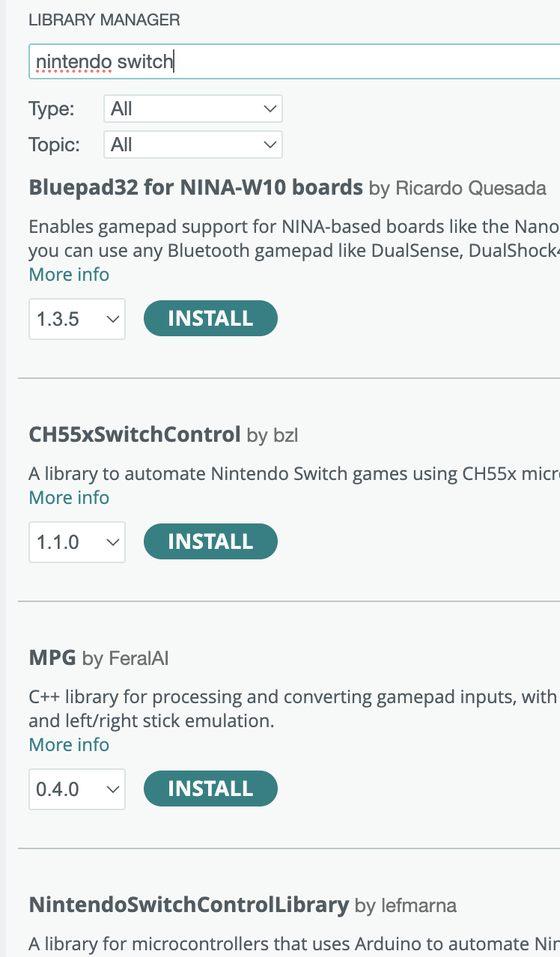Click the Library Manager panel heading

click(104, 20)
